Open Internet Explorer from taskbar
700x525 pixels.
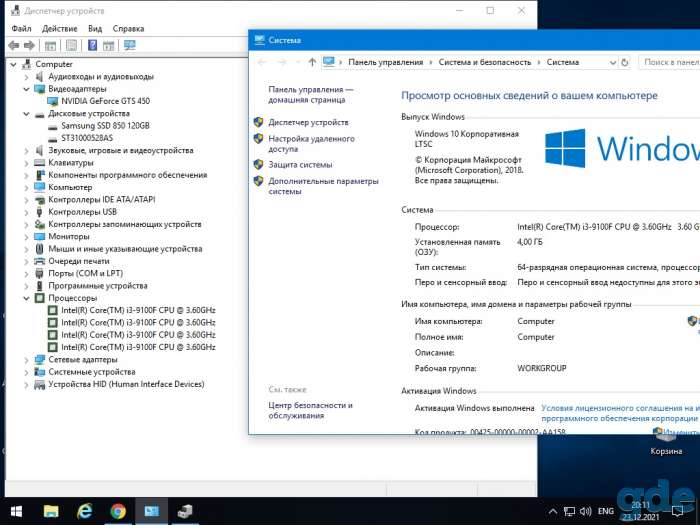coord(84,511)
